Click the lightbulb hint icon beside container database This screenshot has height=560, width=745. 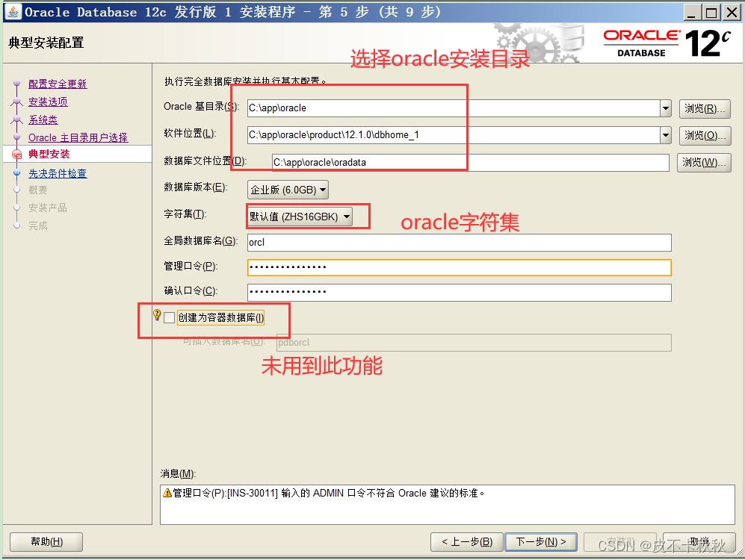[157, 315]
